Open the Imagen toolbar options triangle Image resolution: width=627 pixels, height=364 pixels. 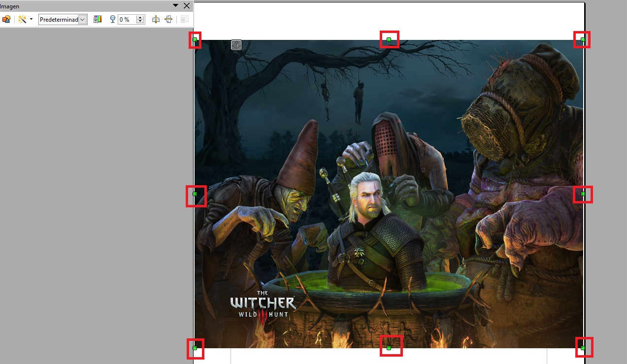[175, 5]
